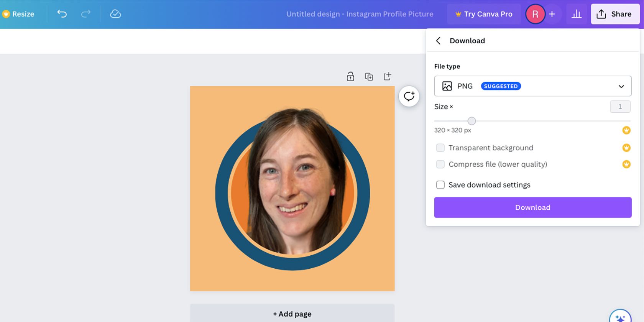Screen dimensions: 644x322
Task: Open the PNG file type dropdown
Action: click(532, 86)
